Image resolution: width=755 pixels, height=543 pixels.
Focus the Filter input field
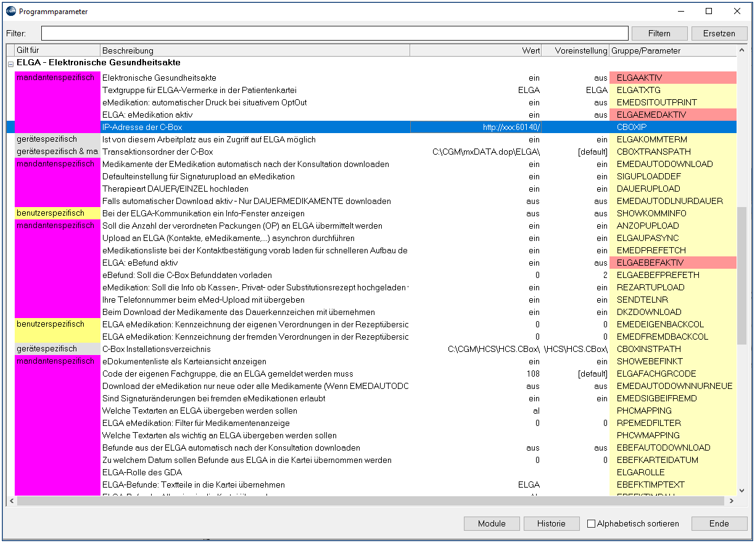(335, 33)
